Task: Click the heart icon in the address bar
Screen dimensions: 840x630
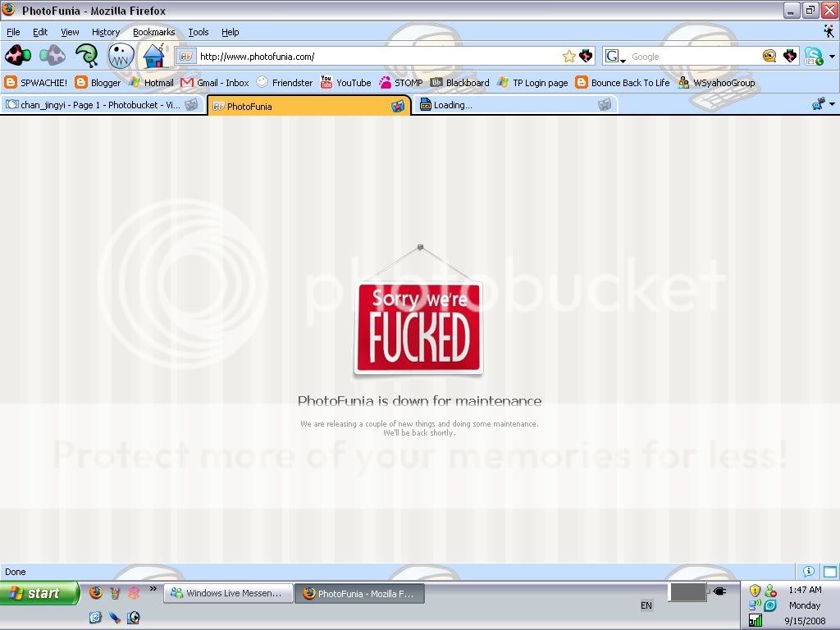Action: tap(586, 56)
